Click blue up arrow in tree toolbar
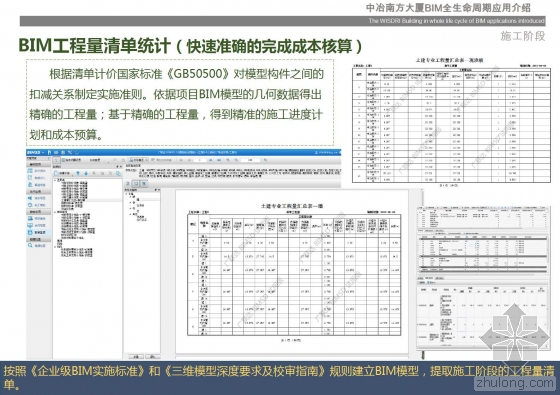Viewport: 560px width, 395px height. point(78,173)
